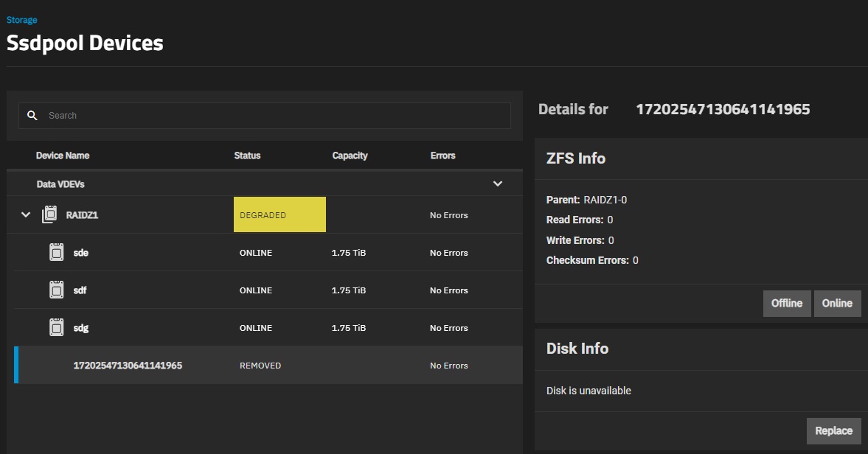
Task: Click the sdg disk icon
Action: [56, 328]
